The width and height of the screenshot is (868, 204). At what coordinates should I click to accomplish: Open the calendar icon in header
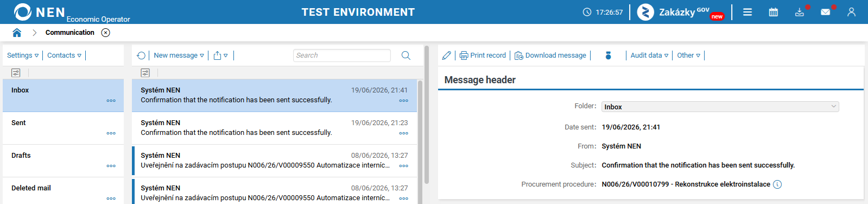tap(774, 12)
